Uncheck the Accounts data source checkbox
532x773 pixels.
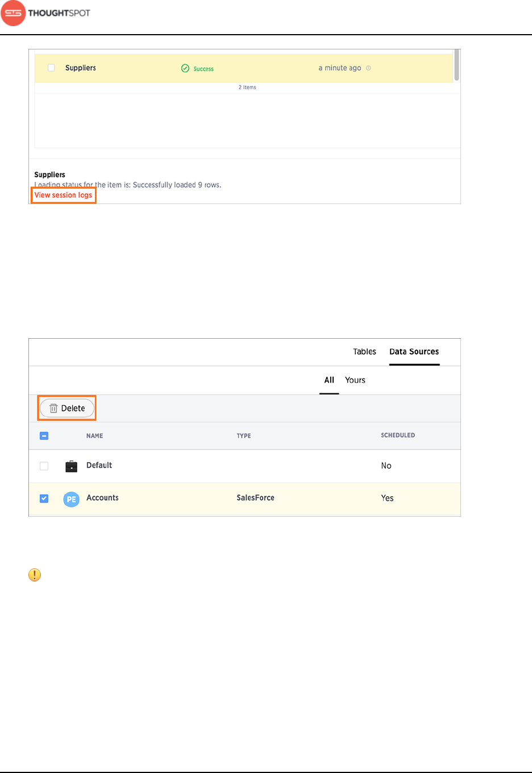(x=44, y=498)
